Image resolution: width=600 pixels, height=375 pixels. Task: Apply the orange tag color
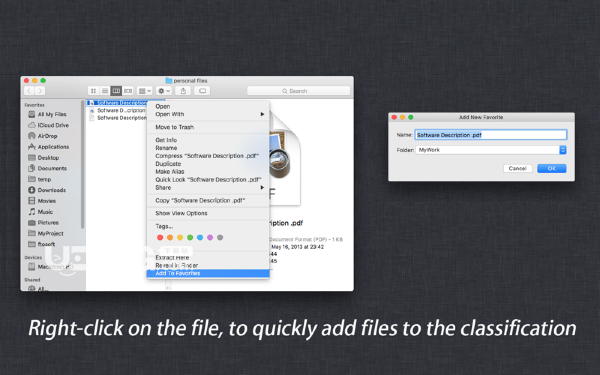click(170, 238)
